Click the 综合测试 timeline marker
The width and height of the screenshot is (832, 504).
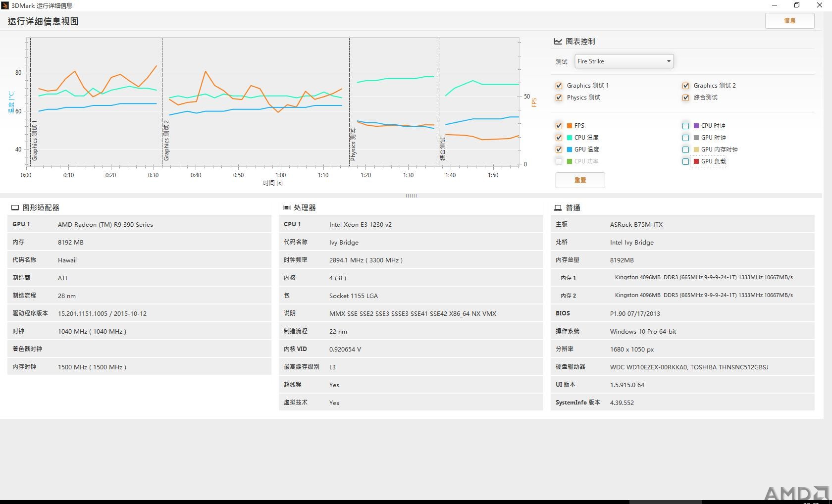tap(443, 149)
